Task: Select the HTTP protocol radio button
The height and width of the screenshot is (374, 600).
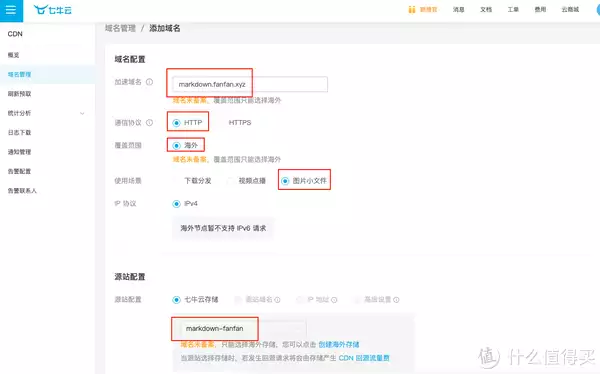Action: (x=176, y=122)
